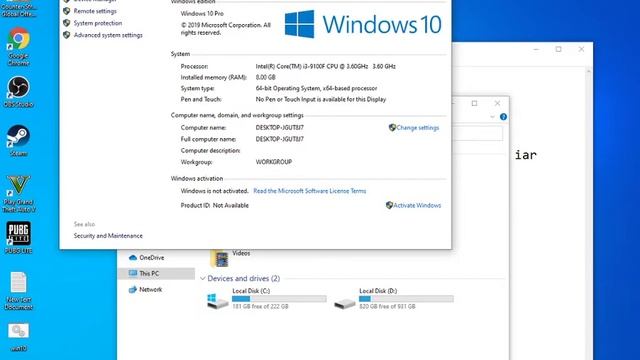Viewport: 640px width, 360px height.
Task: Click the 64-bit Operating System type text
Action: [x=316, y=88]
